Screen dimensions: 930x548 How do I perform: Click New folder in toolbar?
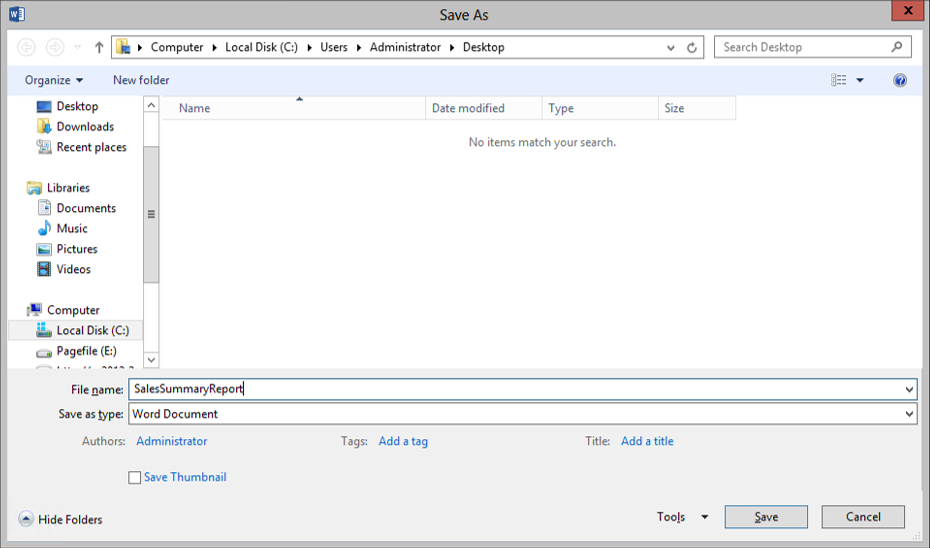tap(141, 80)
